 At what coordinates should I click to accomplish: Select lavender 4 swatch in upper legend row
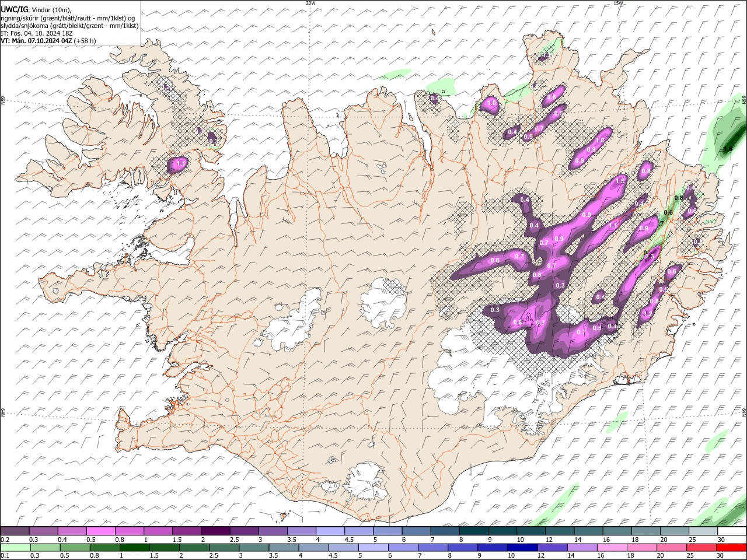[330, 531]
